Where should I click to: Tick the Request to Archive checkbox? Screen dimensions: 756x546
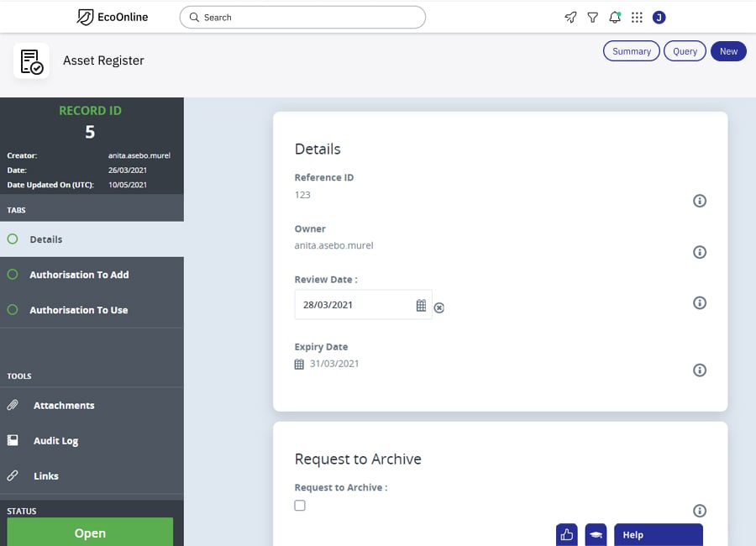(x=300, y=505)
